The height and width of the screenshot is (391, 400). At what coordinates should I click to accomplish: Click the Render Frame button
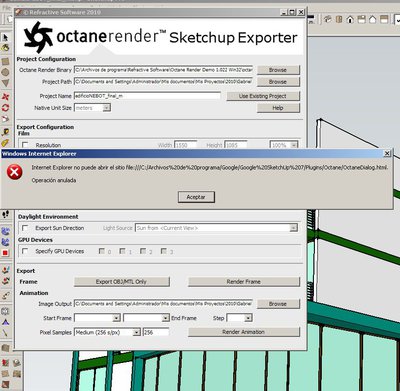(244, 282)
